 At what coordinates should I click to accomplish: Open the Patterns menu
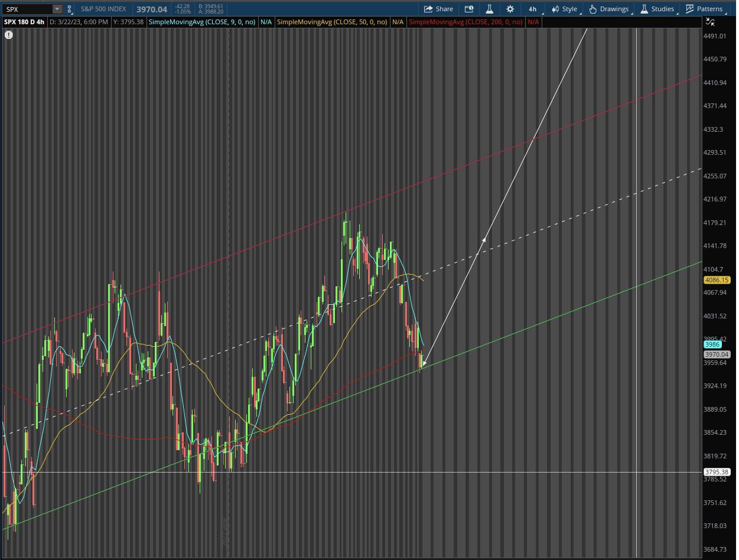[x=704, y=9]
